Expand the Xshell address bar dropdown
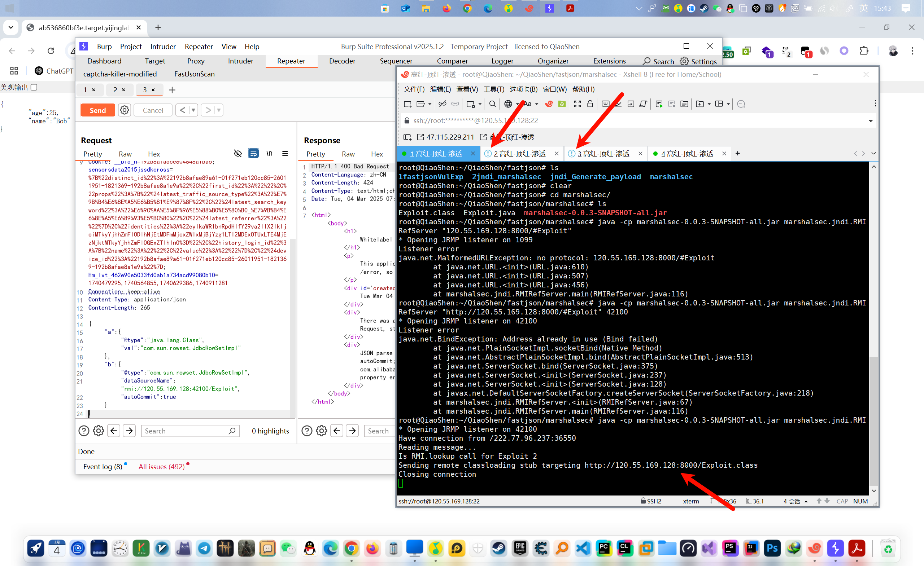The width and height of the screenshot is (924, 577). [871, 121]
